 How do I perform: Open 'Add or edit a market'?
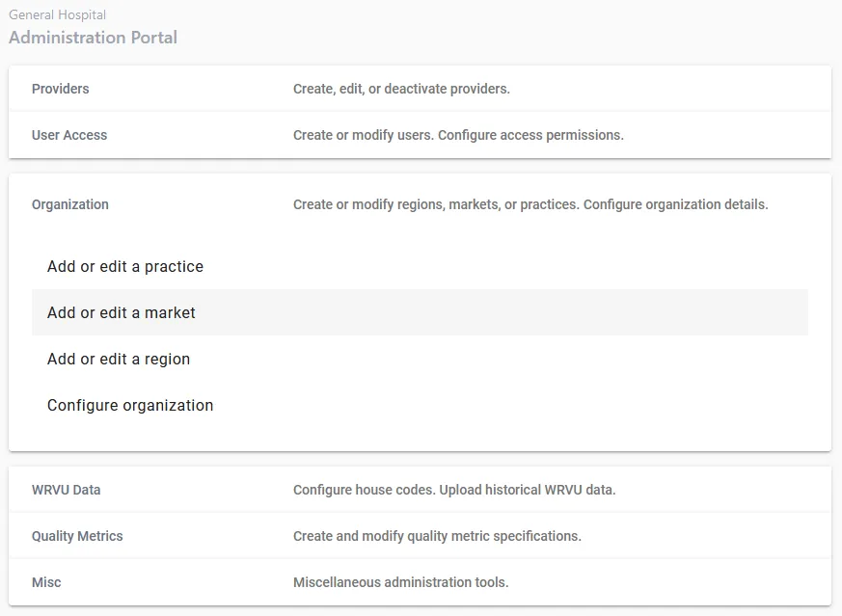[122, 313]
